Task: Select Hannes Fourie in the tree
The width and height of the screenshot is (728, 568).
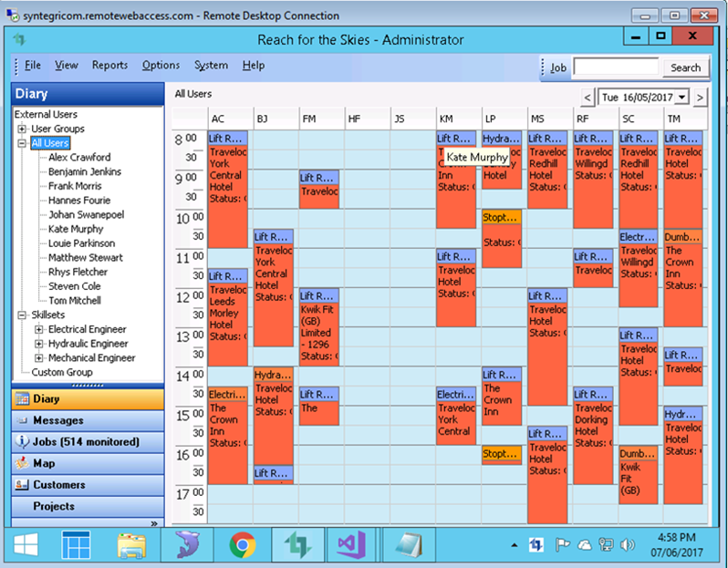Action: pyautogui.click(x=79, y=201)
